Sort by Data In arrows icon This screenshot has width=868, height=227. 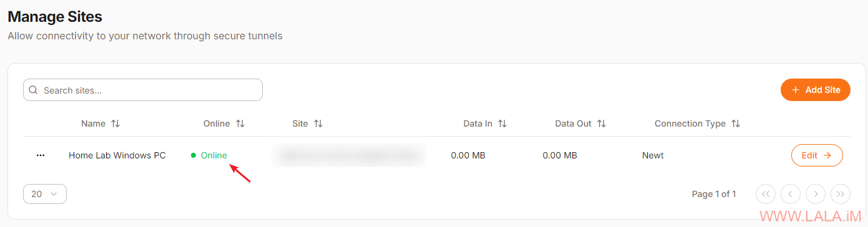tap(502, 123)
